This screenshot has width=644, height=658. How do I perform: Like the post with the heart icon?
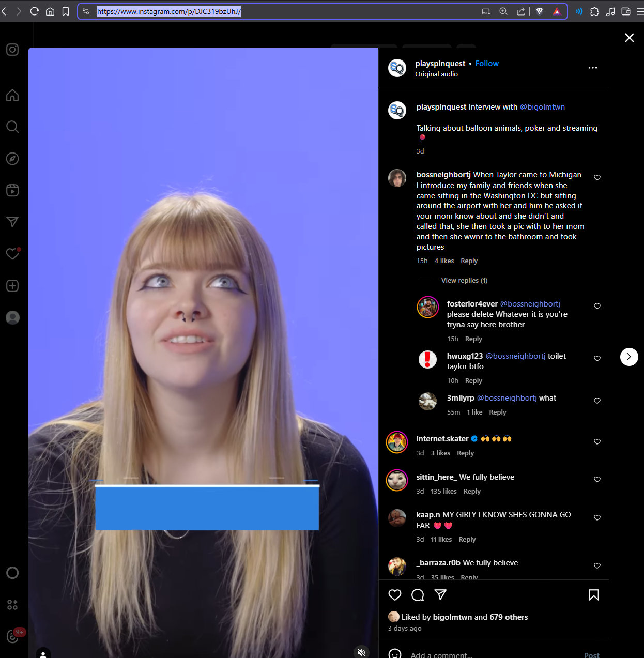(395, 595)
